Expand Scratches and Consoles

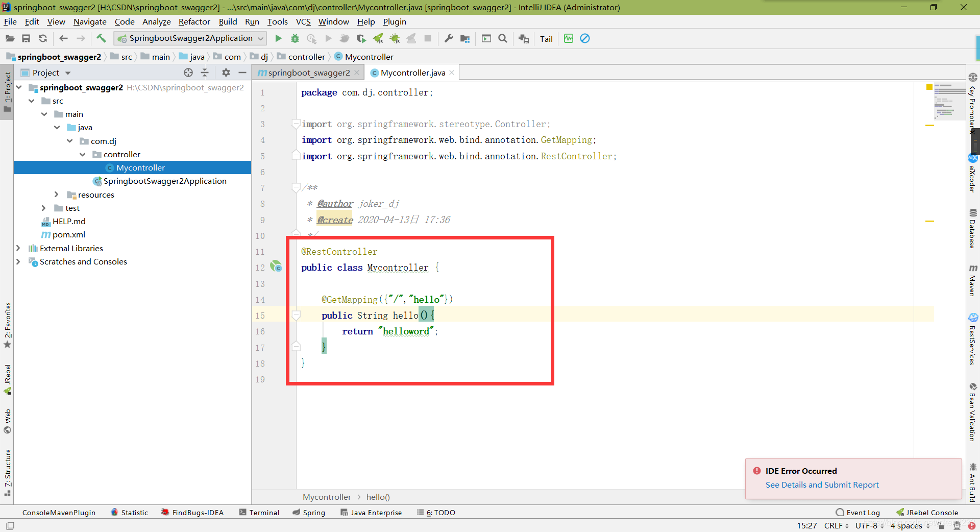click(x=18, y=261)
